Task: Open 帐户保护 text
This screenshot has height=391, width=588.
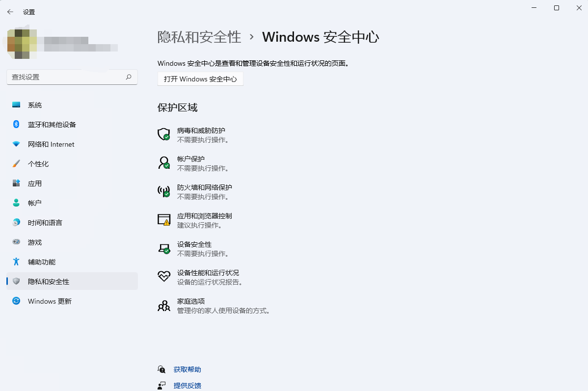Action: coord(191,159)
